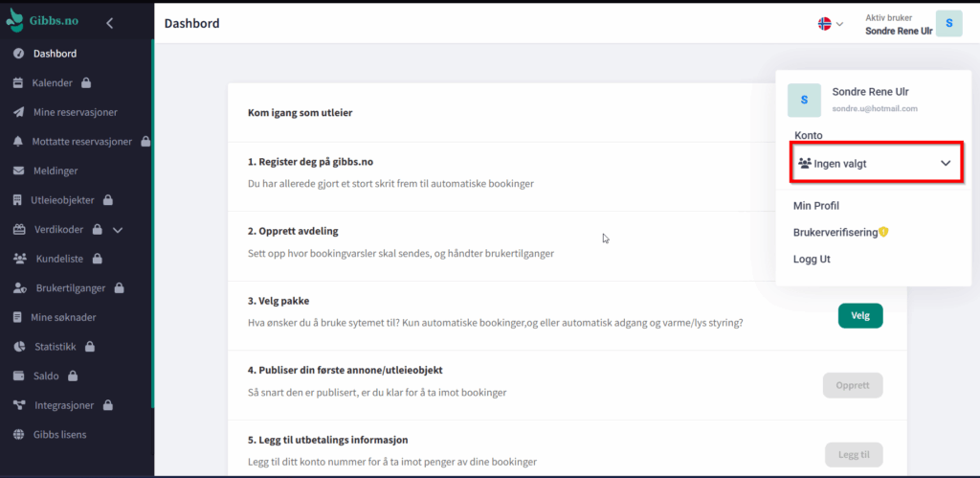Expand the Ingen valgt account dropdown
This screenshot has width=980, height=478.
[876, 164]
